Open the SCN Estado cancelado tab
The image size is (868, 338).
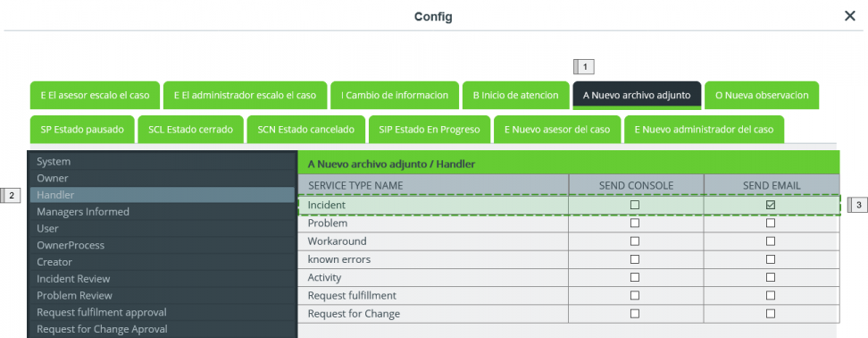pyautogui.click(x=306, y=129)
